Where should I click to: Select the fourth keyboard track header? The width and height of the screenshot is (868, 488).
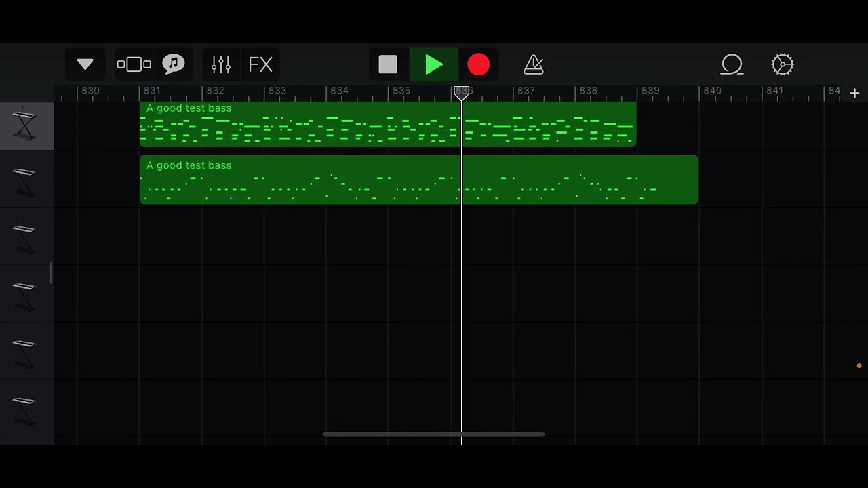pos(27,295)
